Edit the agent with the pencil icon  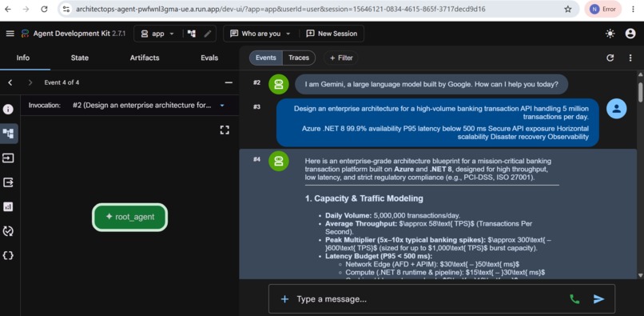(208, 34)
